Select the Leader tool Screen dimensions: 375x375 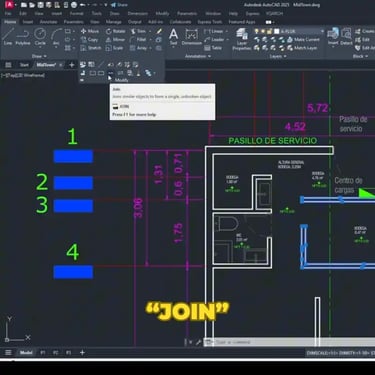tap(214, 40)
